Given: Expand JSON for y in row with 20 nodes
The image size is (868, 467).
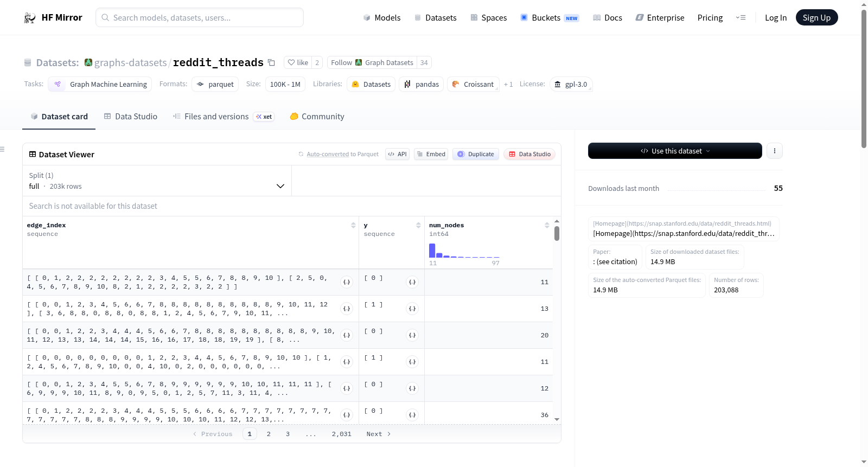Looking at the screenshot, I should pyautogui.click(x=412, y=335).
